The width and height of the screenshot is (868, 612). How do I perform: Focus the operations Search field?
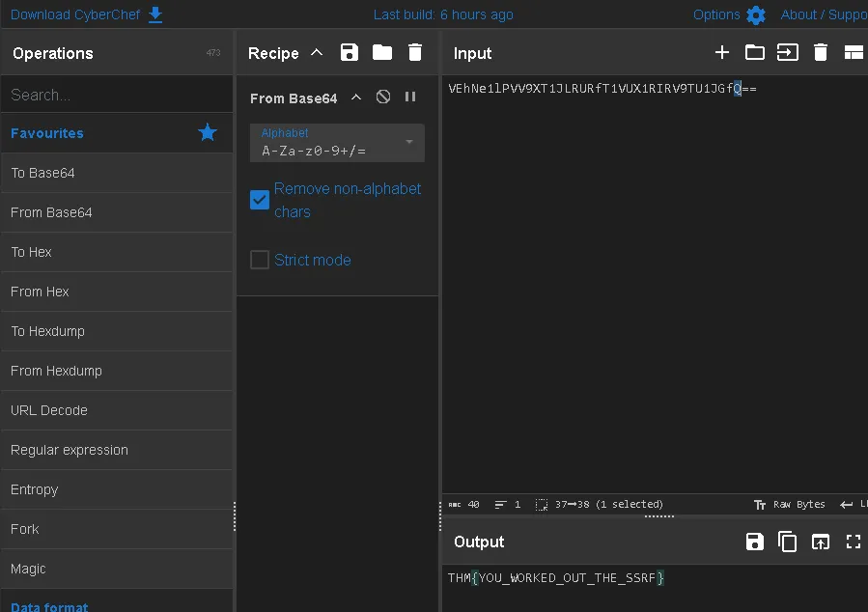[x=117, y=95]
